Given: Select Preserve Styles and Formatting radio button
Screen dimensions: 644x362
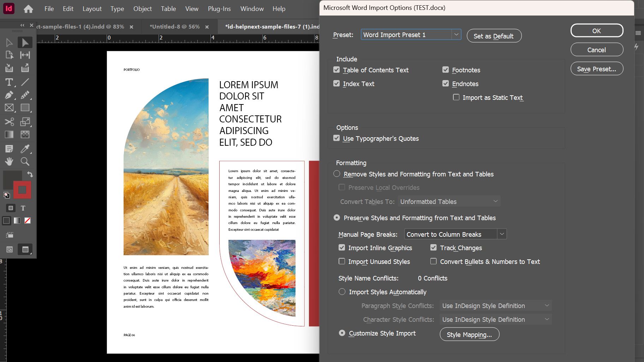Looking at the screenshot, I should pos(337,218).
